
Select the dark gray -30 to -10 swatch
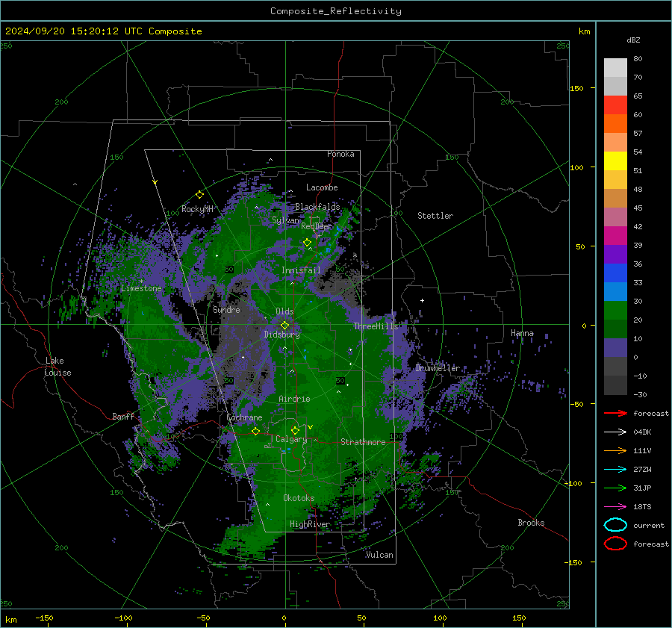pyautogui.click(x=615, y=385)
